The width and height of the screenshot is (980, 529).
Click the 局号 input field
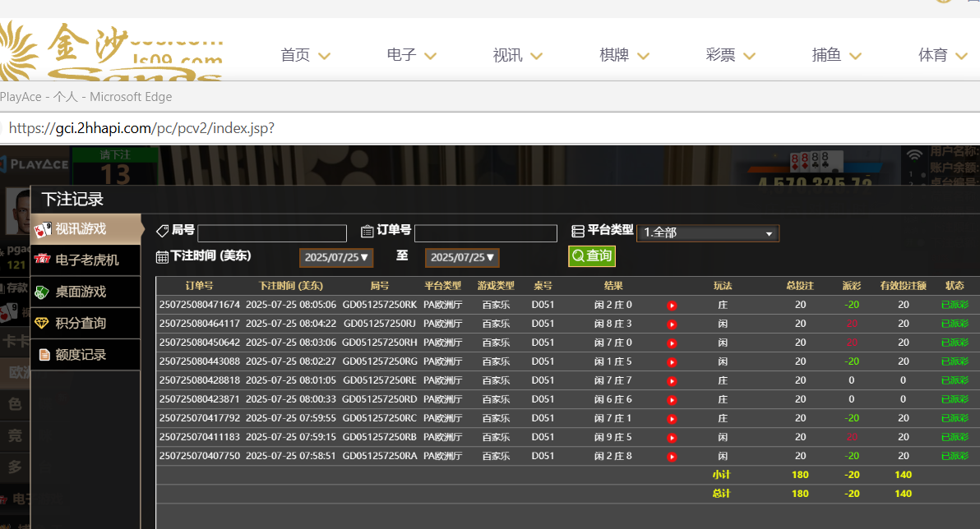pyautogui.click(x=272, y=233)
